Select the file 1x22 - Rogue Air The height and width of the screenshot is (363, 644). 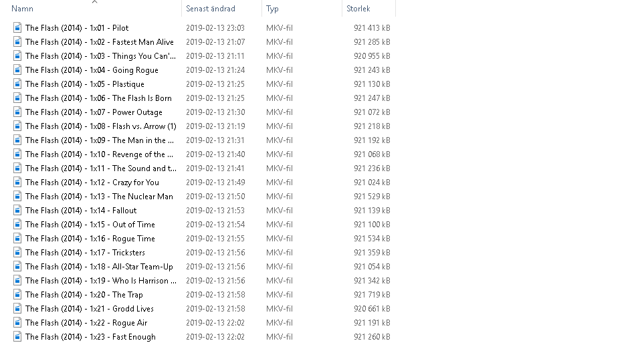tap(86, 323)
